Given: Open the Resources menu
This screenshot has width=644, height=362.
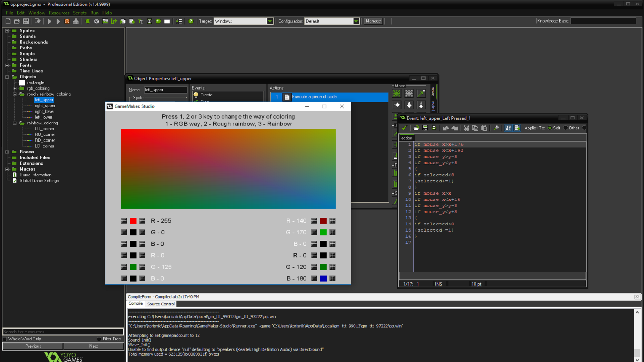Looking at the screenshot, I should [59, 13].
